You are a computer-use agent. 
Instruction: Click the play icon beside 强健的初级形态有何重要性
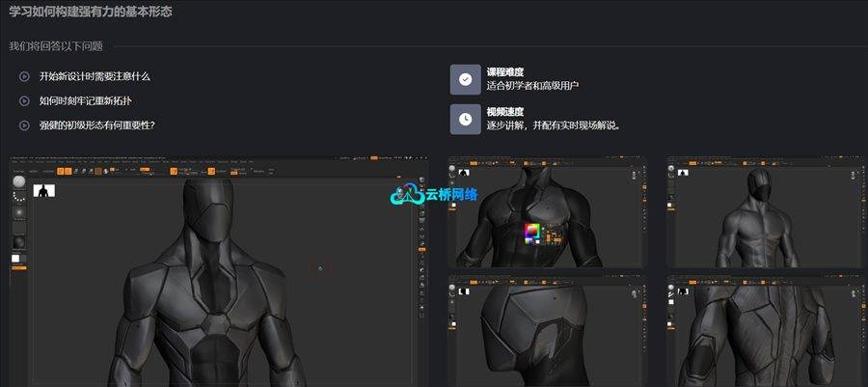[x=24, y=124]
